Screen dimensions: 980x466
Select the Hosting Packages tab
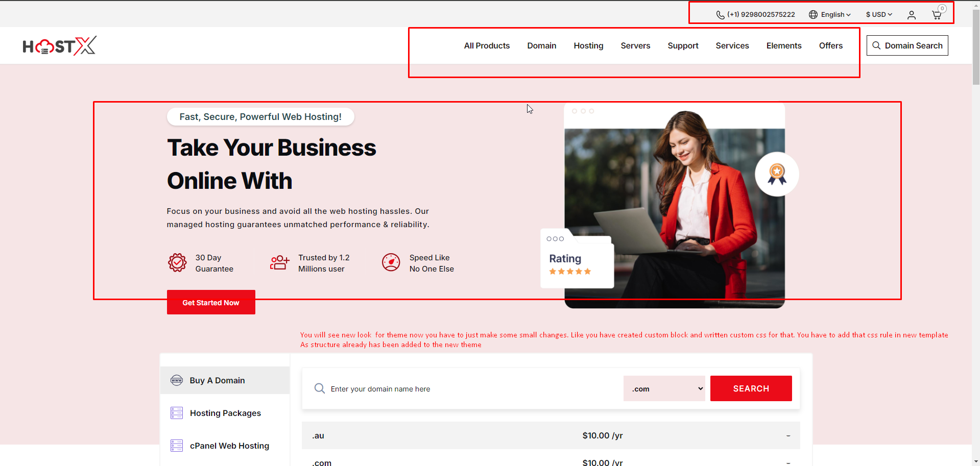[x=225, y=413]
